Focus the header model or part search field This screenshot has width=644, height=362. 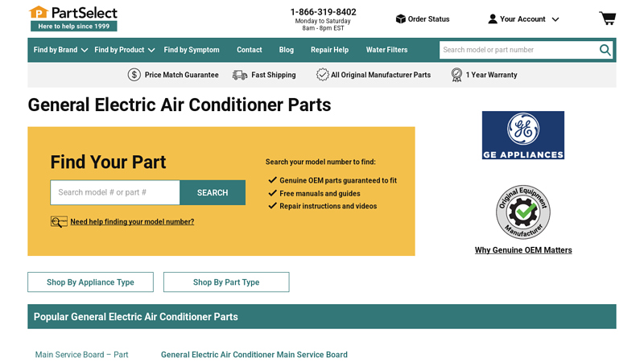pyautogui.click(x=518, y=50)
